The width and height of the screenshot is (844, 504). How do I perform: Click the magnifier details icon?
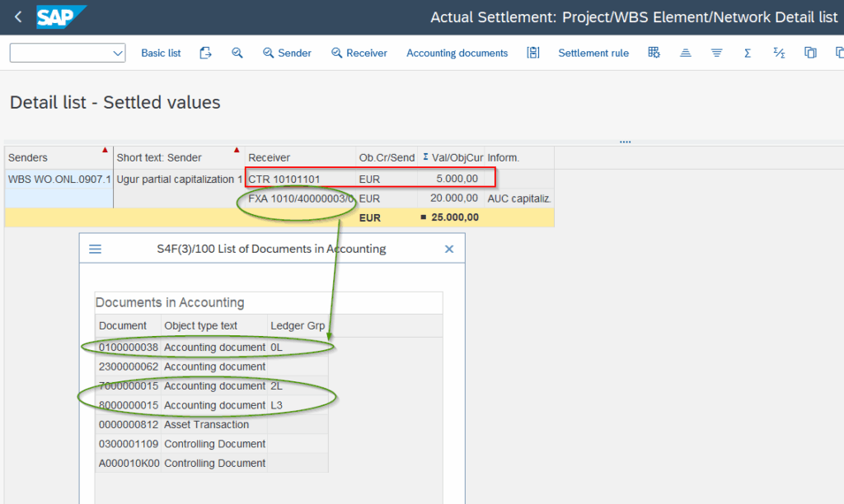[237, 53]
